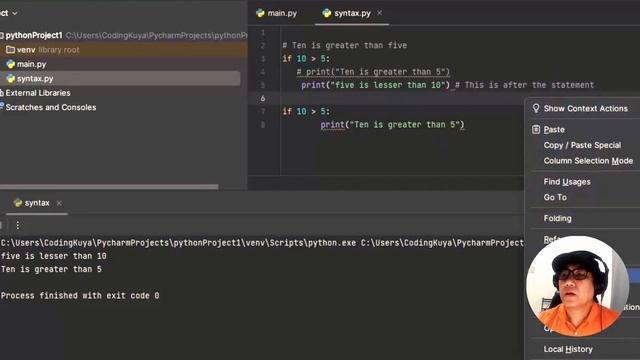This screenshot has height=360, width=640.
Task: Click 'if 10 > 5:' on line 7
Action: click(x=306, y=111)
